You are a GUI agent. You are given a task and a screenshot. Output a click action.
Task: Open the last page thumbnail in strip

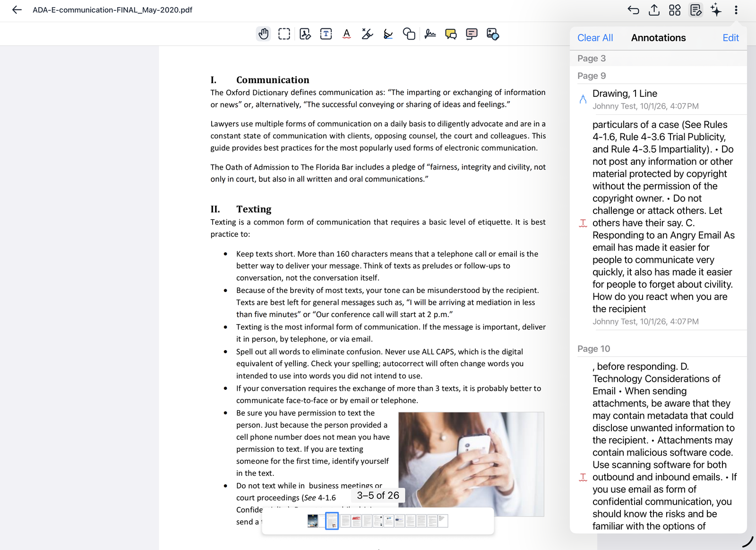pos(443,521)
